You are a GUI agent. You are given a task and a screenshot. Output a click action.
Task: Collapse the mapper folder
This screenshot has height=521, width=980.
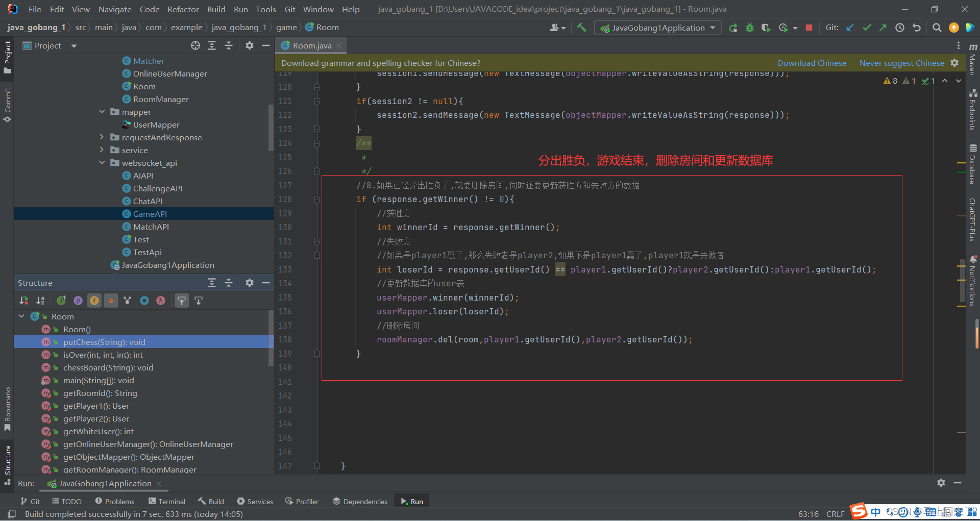[x=102, y=112]
